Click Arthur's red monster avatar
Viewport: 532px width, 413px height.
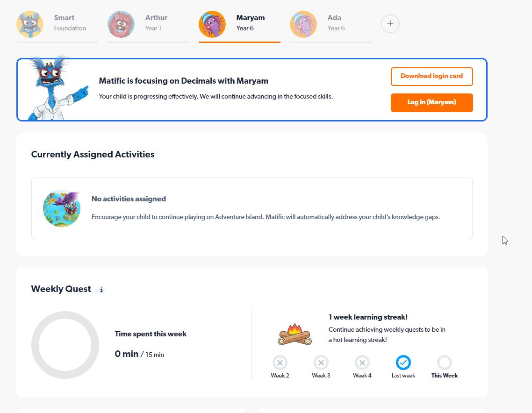[121, 24]
